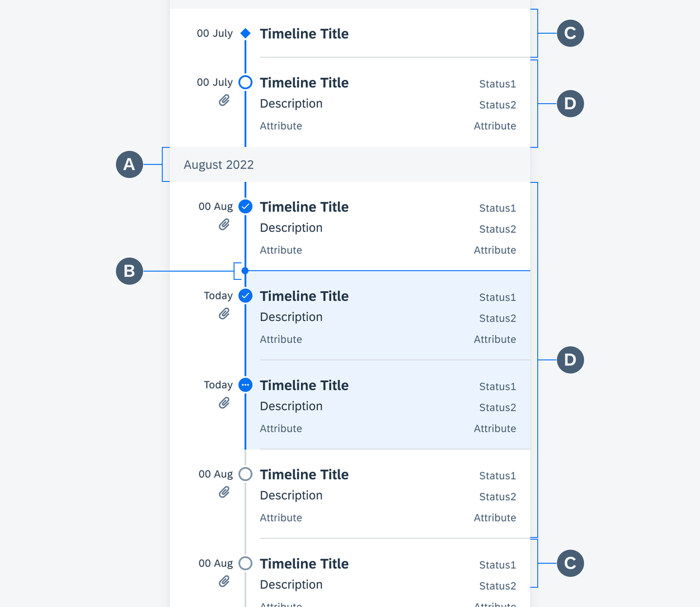Click the paperclip icon below first 00 Aug date
The width and height of the screenshot is (700, 607).
coord(224,224)
